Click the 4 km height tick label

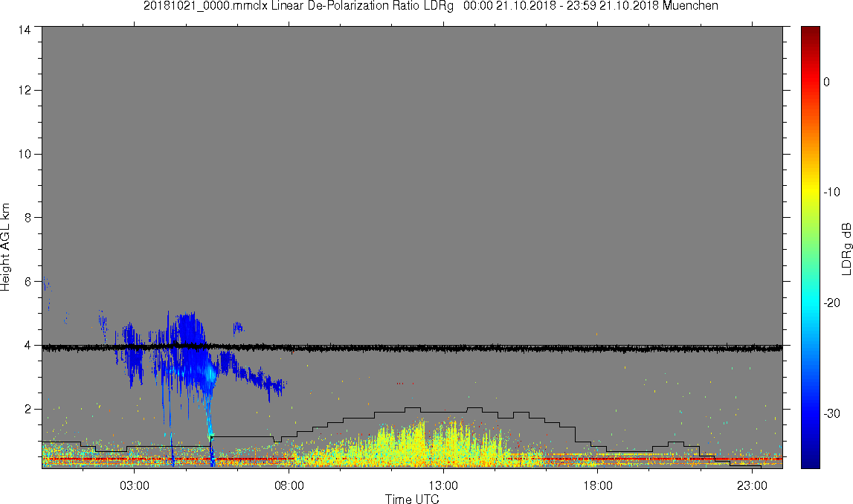click(x=28, y=345)
